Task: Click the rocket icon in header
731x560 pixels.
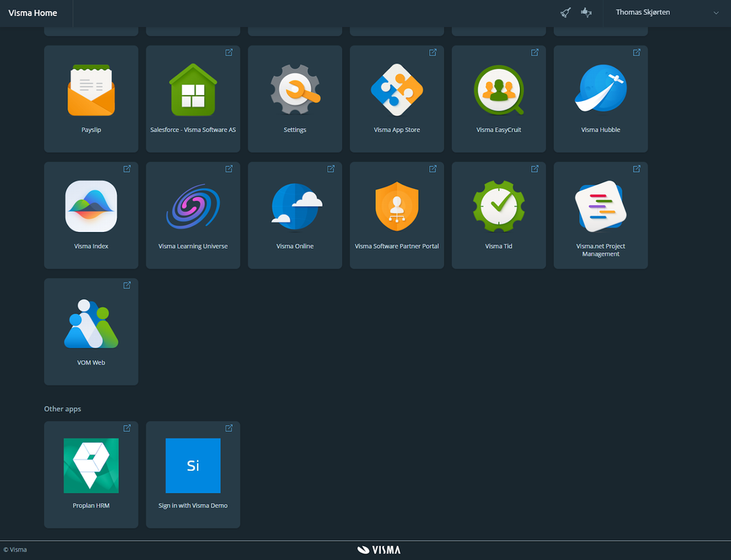Action: pos(565,12)
